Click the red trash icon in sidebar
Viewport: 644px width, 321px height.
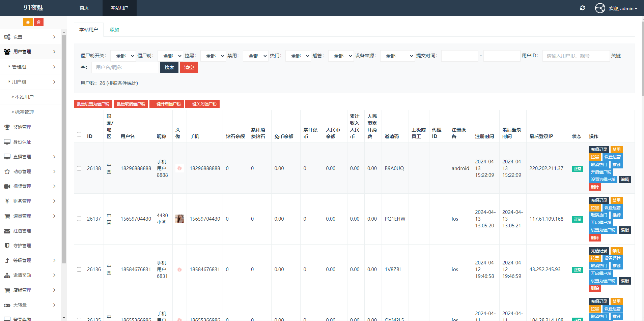(39, 22)
